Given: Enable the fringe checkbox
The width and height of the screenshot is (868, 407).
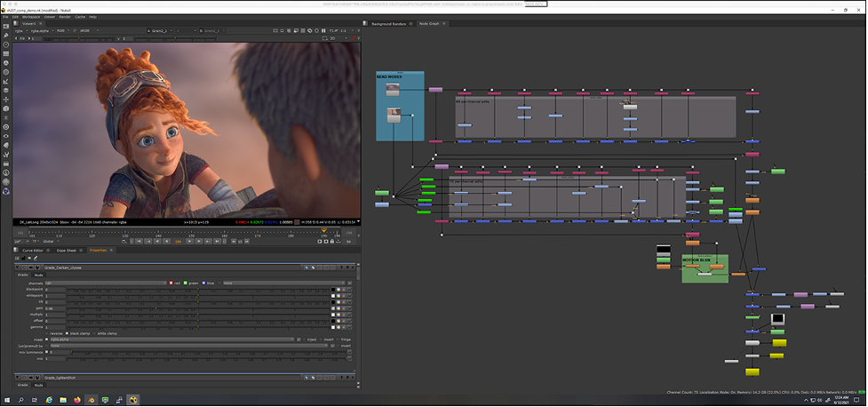Looking at the screenshot, I should click(x=338, y=339).
